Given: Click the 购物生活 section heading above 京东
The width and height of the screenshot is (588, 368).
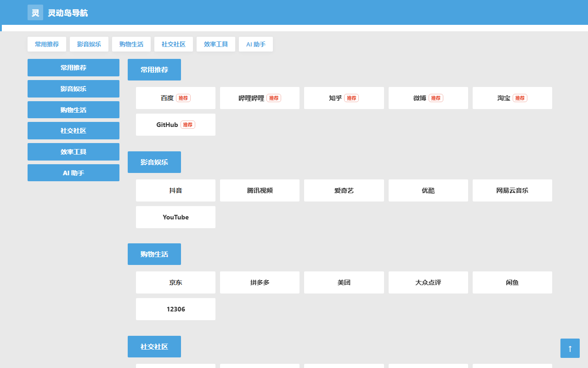Looking at the screenshot, I should (x=154, y=254).
